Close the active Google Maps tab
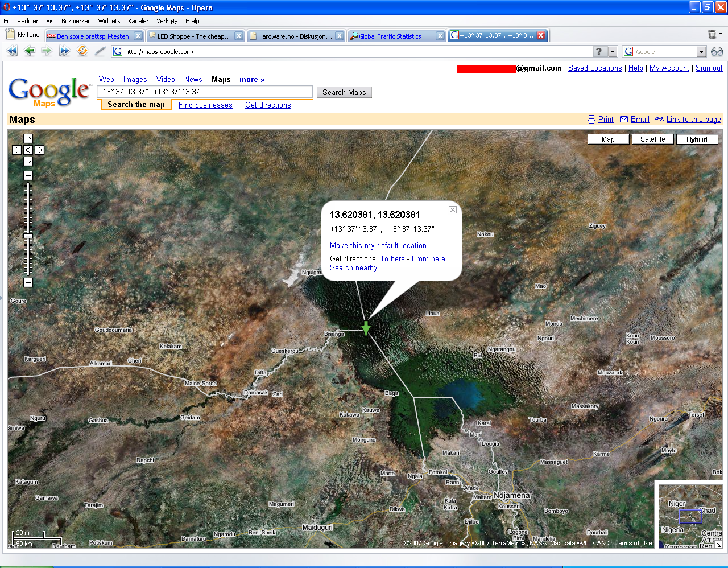Viewport: 728px width, 568px height. [541, 35]
